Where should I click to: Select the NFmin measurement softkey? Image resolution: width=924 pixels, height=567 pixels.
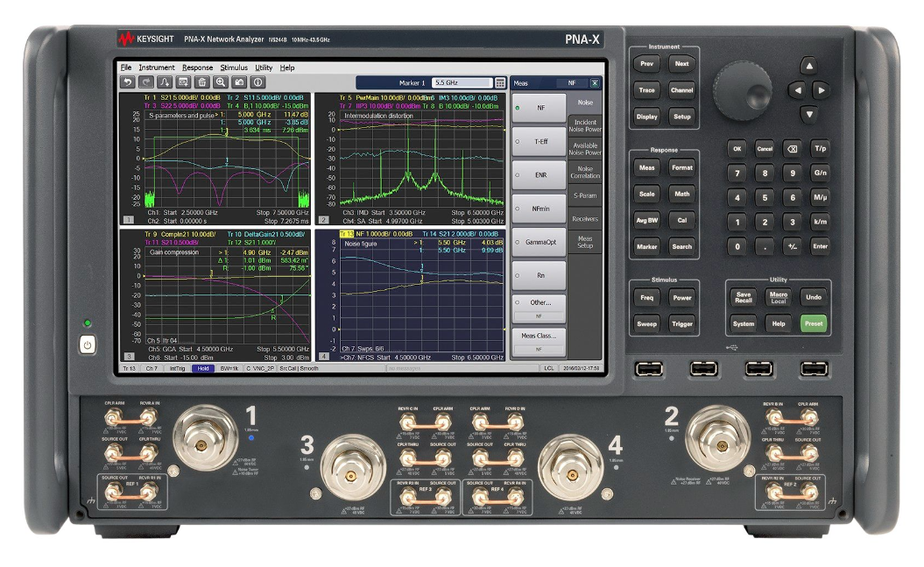point(540,209)
